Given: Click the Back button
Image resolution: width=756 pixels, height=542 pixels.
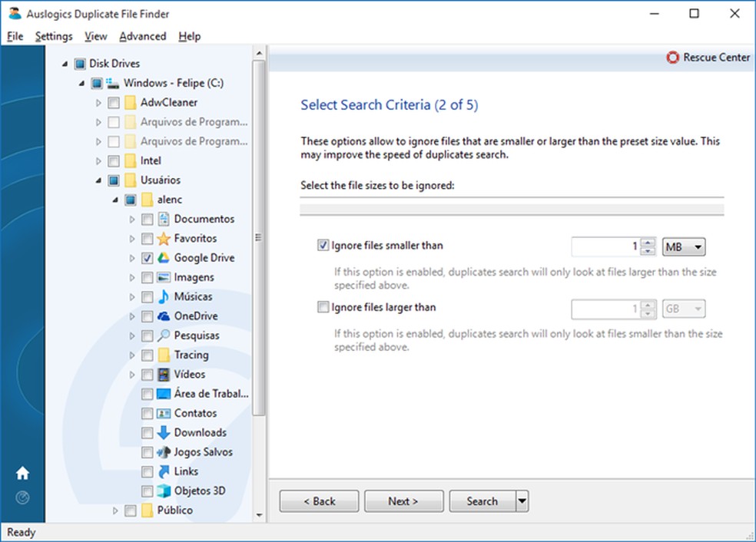Looking at the screenshot, I should pyautogui.click(x=319, y=501).
